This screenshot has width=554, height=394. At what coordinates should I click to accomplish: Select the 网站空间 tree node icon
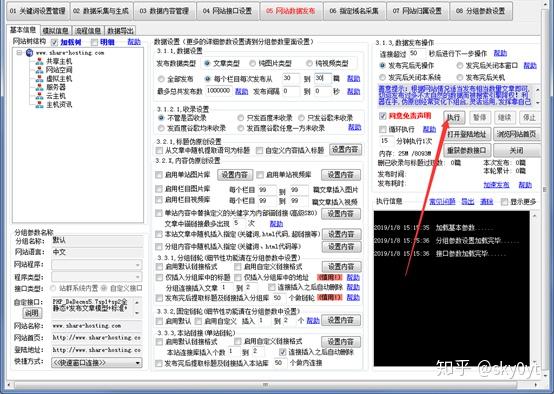click(x=40, y=70)
